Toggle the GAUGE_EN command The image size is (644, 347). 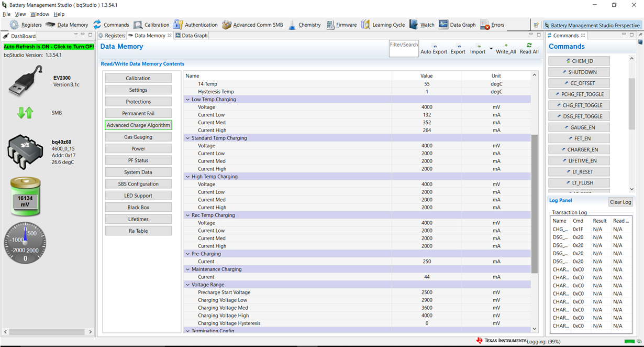coord(579,127)
